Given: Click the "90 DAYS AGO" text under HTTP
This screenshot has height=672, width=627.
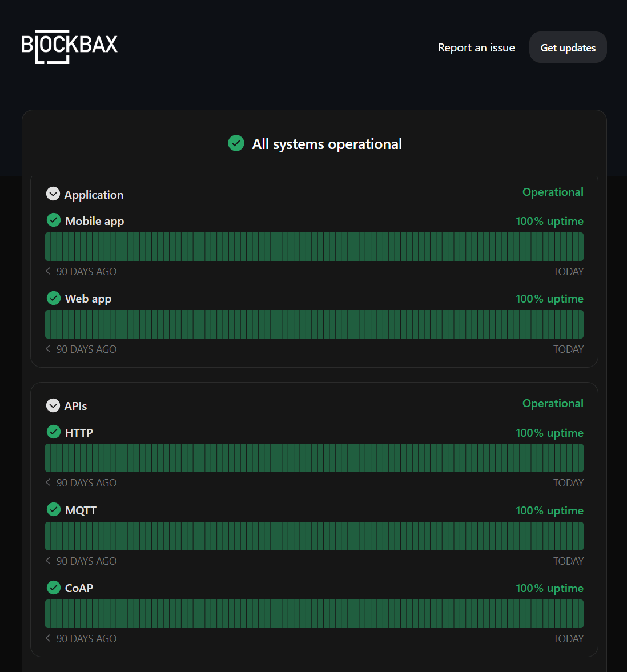Looking at the screenshot, I should 86,482.
